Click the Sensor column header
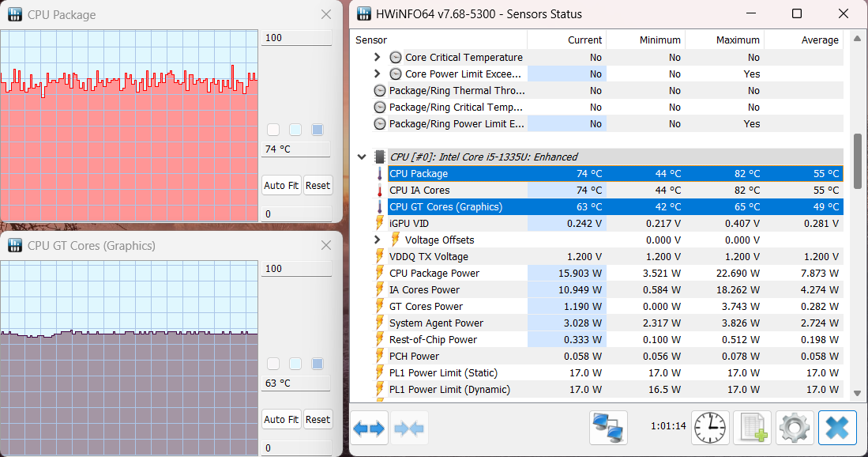 click(440, 40)
